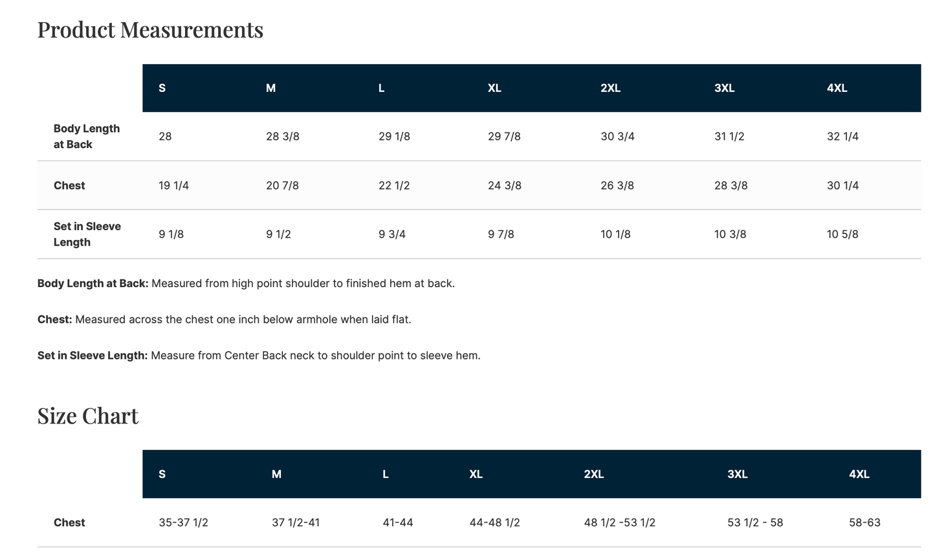
Task: Click the 44-48 1/2 XL chest range
Action: pos(494,522)
